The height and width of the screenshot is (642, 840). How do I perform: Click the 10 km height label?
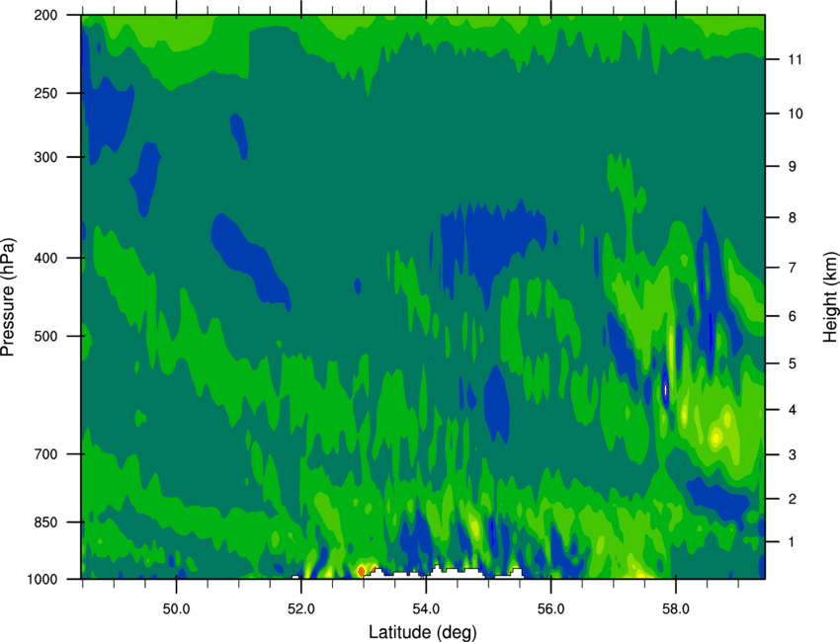click(795, 114)
